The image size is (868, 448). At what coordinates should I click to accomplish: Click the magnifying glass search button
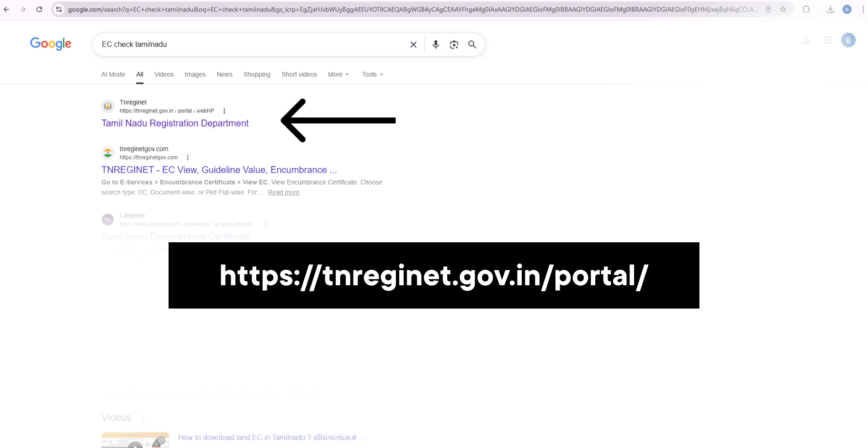[x=472, y=44]
